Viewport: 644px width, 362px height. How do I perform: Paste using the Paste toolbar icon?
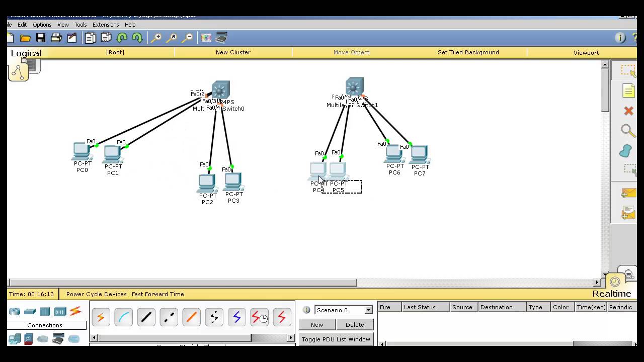tap(106, 38)
